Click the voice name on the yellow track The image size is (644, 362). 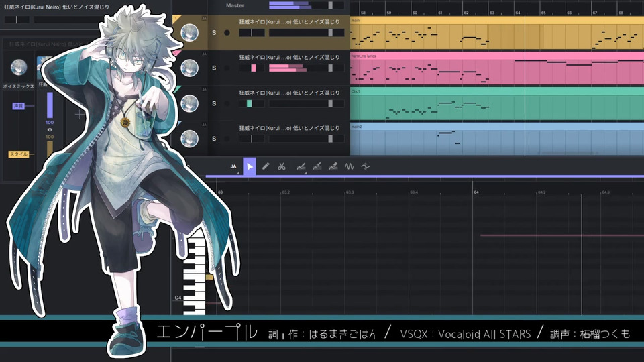pyautogui.click(x=290, y=21)
